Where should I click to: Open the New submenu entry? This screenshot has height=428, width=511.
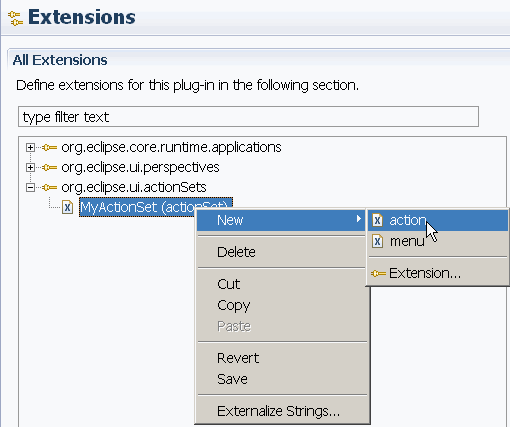[281, 220]
